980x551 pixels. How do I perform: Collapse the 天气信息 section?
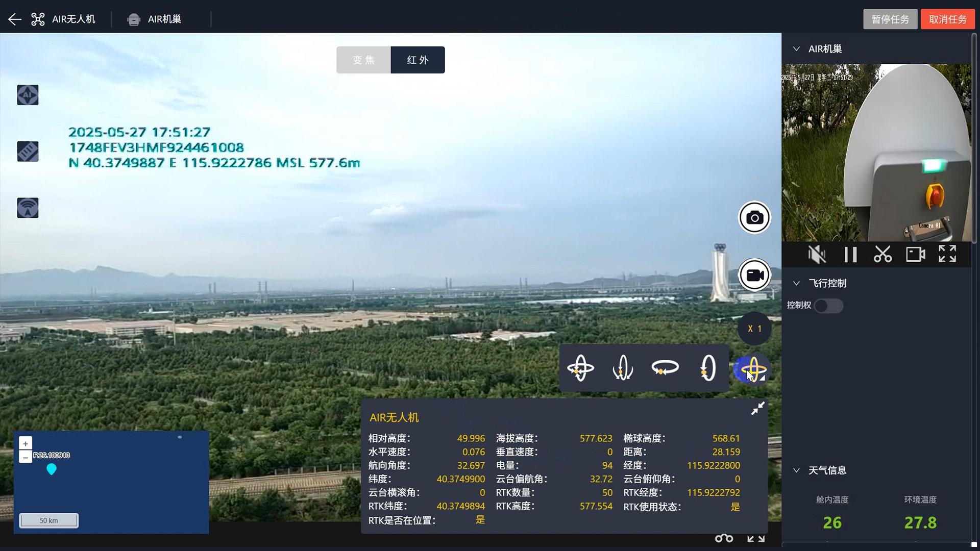(796, 470)
